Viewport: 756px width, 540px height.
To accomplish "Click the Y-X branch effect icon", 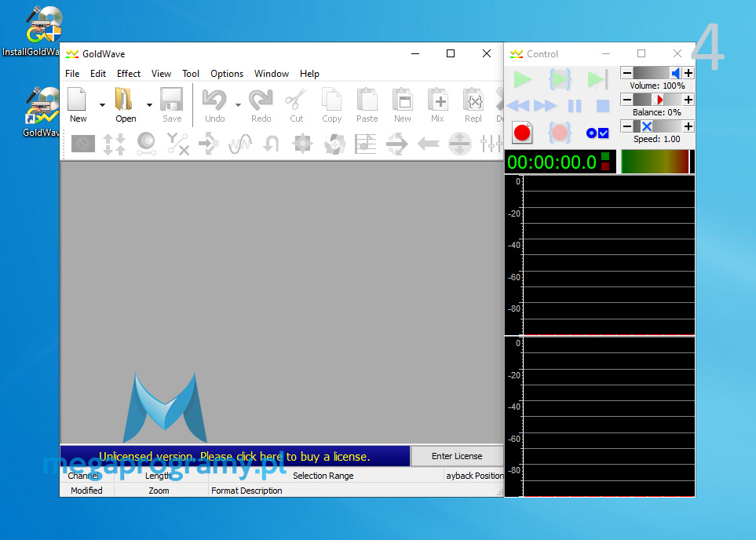I will [x=177, y=144].
